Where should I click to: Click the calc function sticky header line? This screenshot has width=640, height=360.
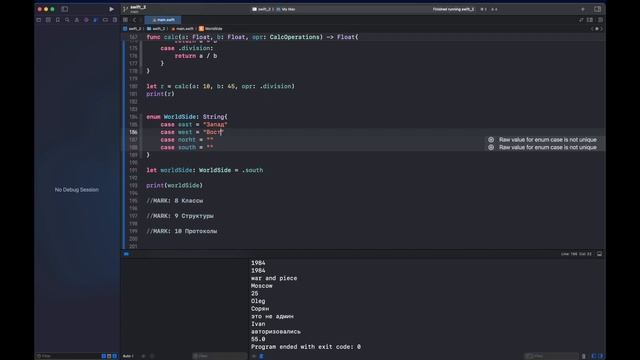pyautogui.click(x=252, y=37)
